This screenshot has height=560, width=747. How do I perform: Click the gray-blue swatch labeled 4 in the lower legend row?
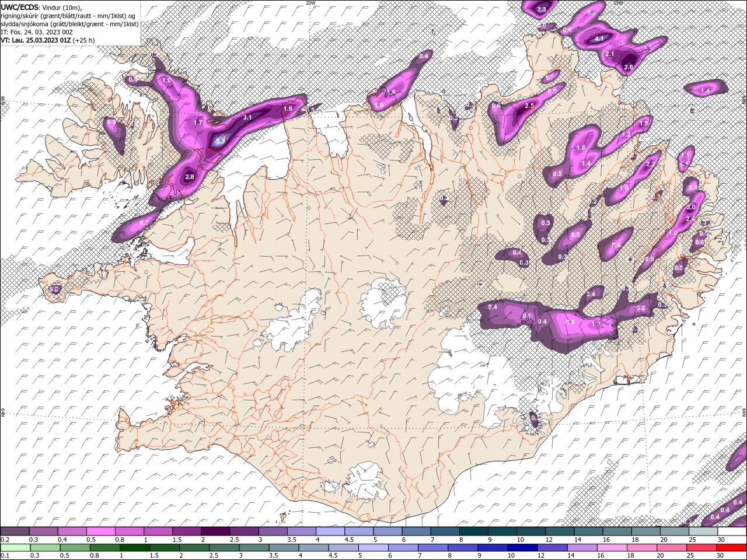click(314, 547)
